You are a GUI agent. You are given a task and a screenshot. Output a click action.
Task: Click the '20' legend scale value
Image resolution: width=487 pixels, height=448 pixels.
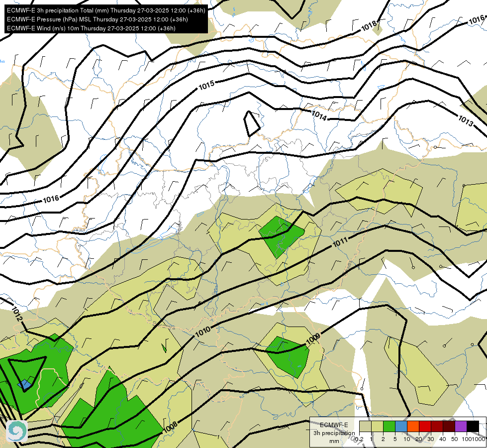419,439
